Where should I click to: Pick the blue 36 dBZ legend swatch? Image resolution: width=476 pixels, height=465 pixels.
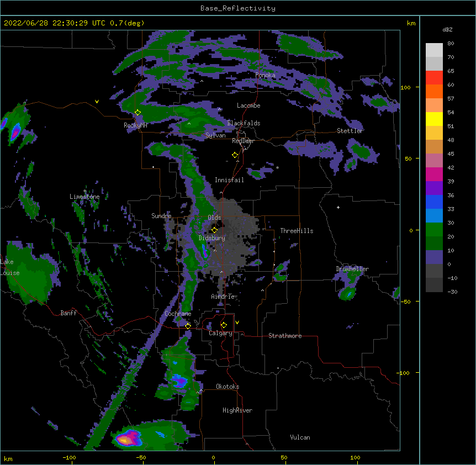coord(434,202)
